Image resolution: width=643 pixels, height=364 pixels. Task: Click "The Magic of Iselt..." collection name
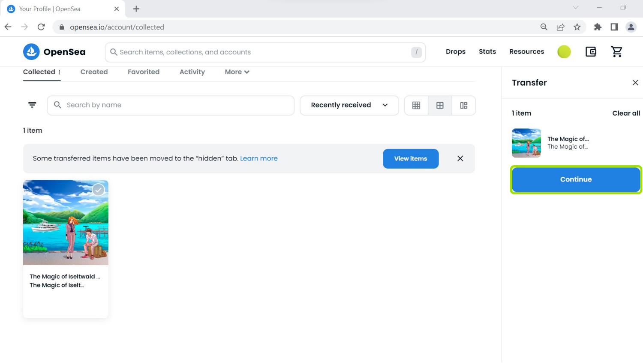point(57,285)
